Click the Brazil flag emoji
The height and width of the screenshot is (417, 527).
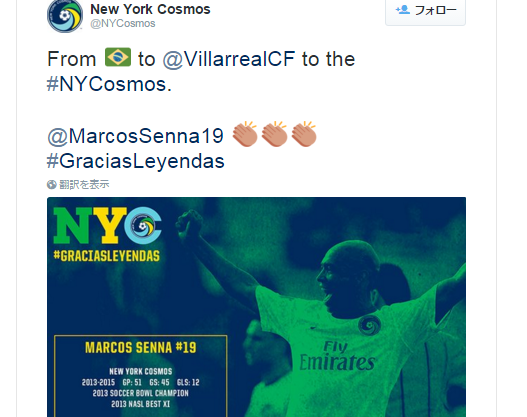pos(118,57)
